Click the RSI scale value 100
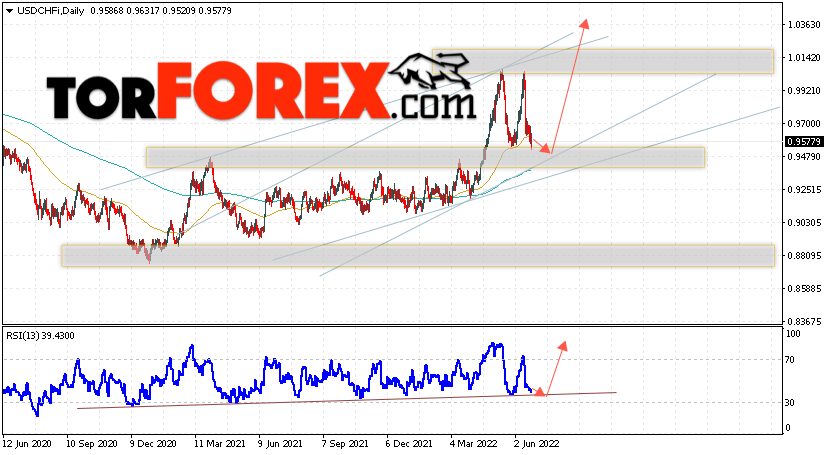This screenshot has height=455, width=828. click(793, 334)
